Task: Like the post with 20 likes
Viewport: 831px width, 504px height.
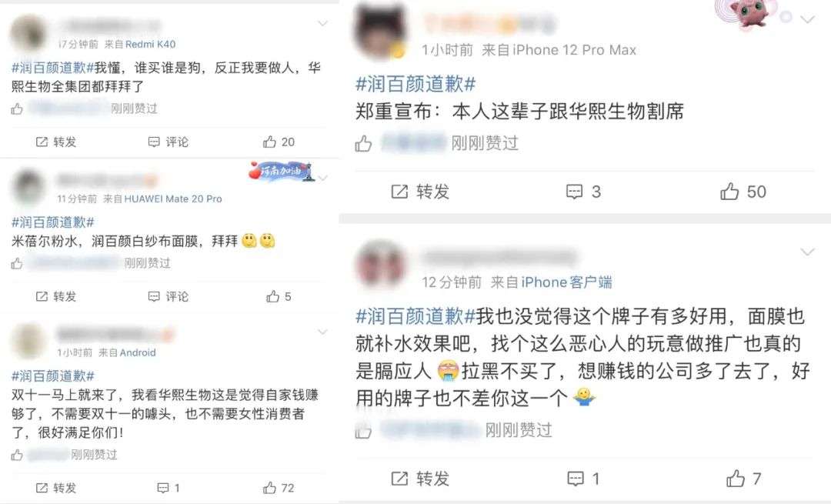Action: pyautogui.click(x=279, y=142)
